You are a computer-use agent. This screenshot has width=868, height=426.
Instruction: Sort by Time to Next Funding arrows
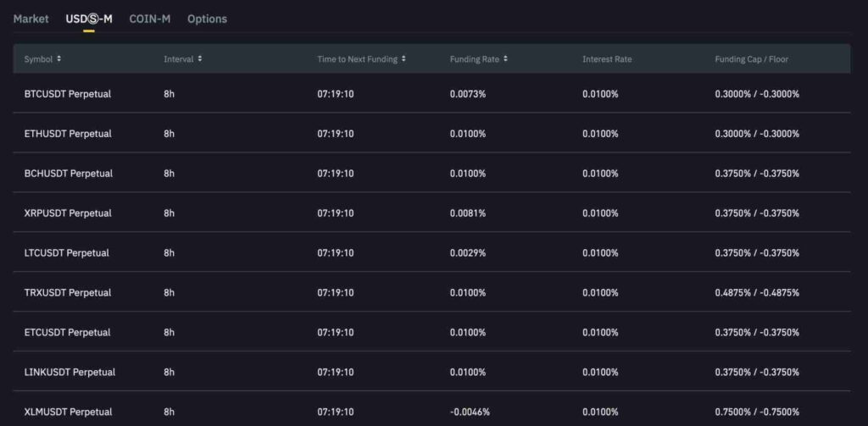coord(403,58)
